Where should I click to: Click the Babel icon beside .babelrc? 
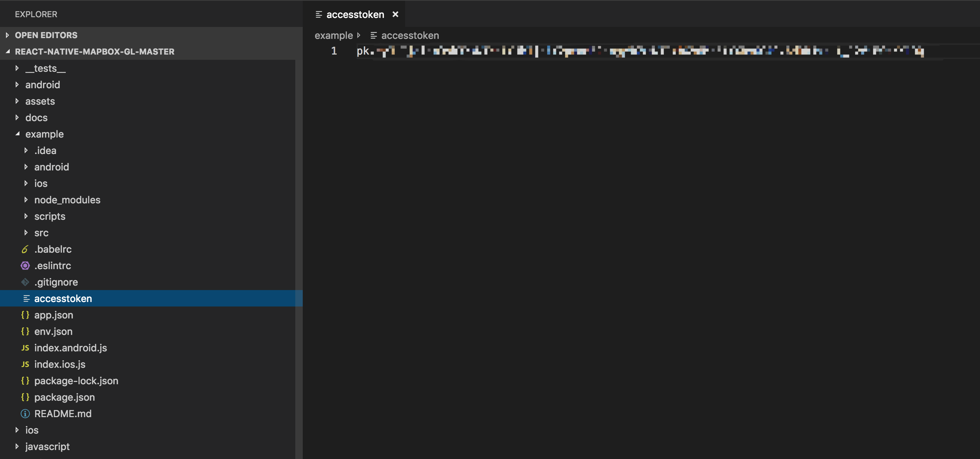[x=25, y=249]
